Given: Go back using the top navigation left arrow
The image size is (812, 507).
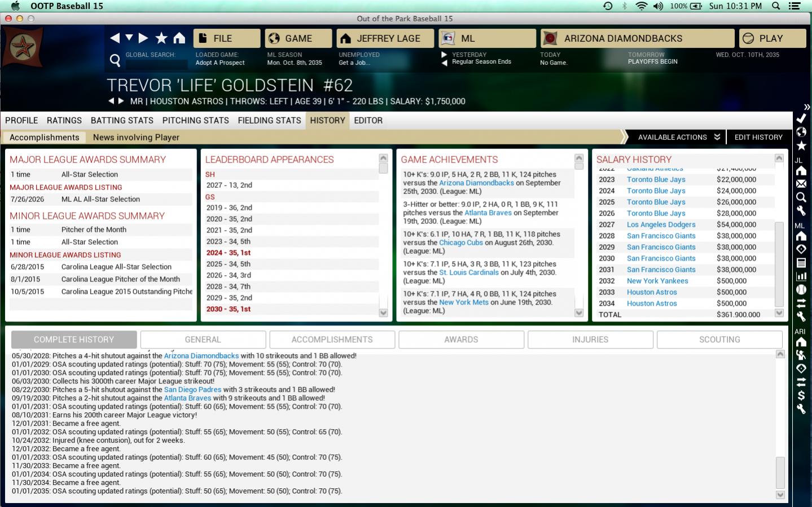Looking at the screenshot, I should click(115, 38).
